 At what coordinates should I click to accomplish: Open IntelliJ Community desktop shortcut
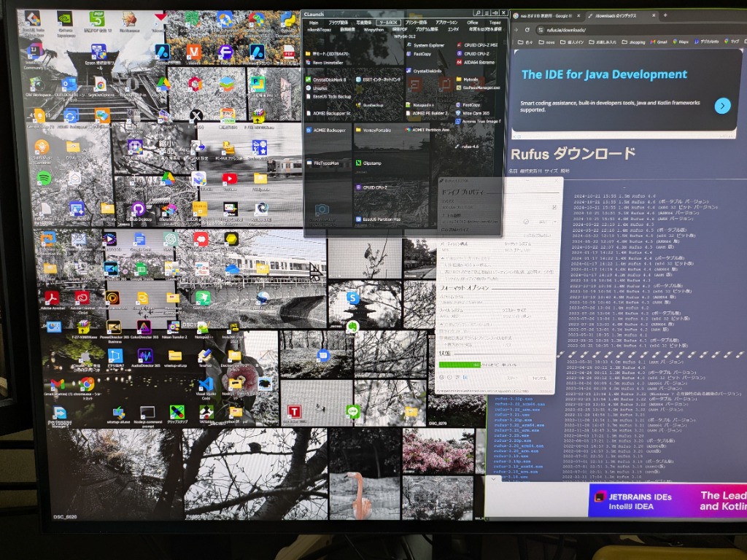coord(34,56)
